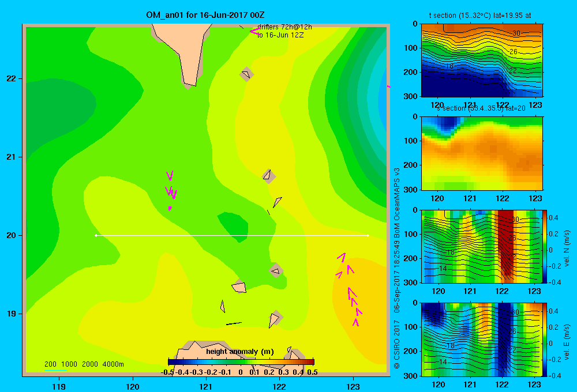
Task: Click longitude 121 under the vel. E section
Action: (470, 385)
